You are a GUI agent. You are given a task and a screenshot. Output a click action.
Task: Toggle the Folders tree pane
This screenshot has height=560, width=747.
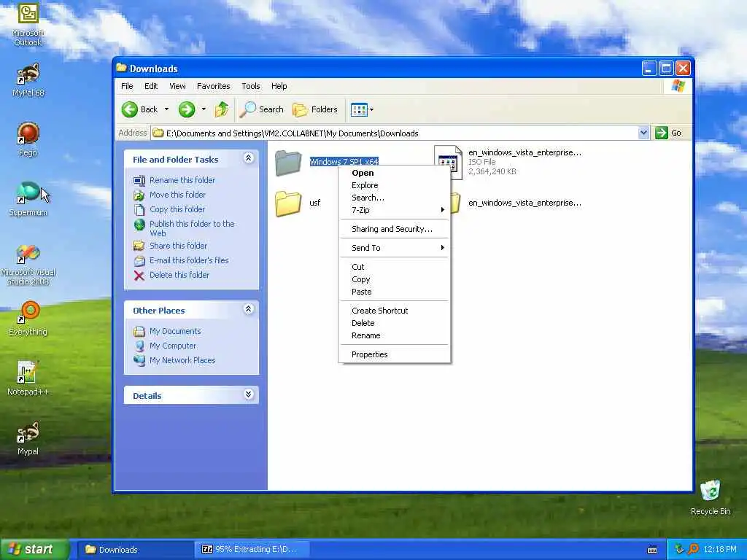tap(315, 109)
